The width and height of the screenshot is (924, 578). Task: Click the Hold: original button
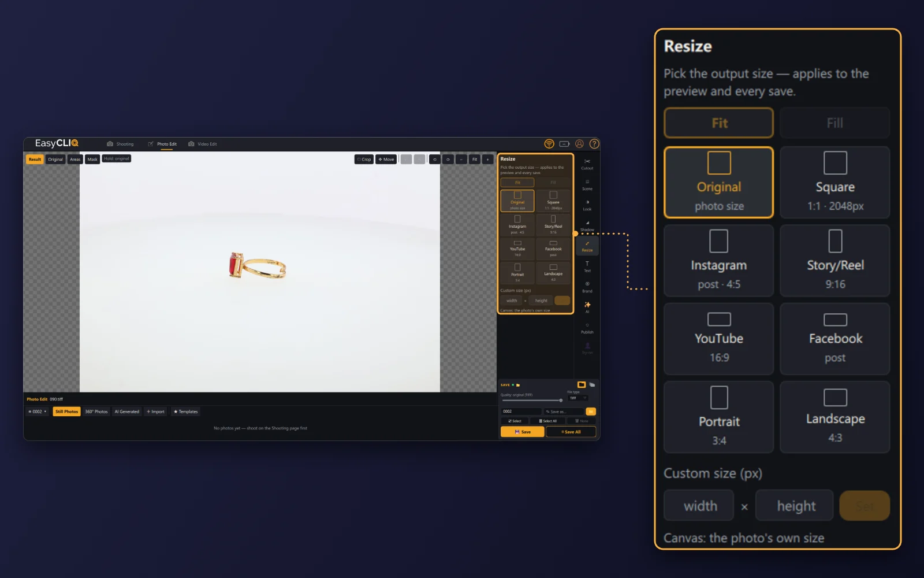pyautogui.click(x=117, y=158)
